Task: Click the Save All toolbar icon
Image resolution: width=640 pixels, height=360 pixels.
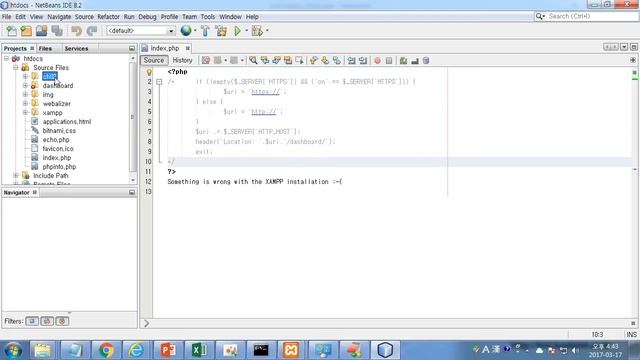Action: pos(57,31)
